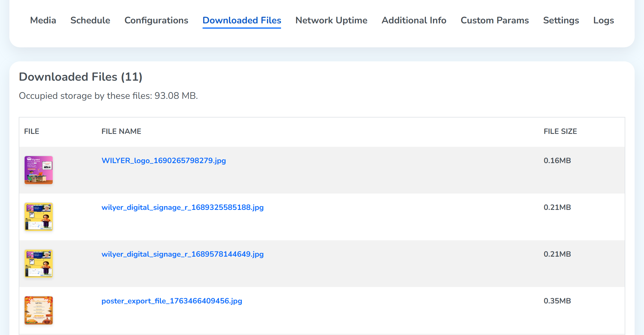Click the FILE SIZE column header
This screenshot has height=335, width=644.
(x=560, y=132)
